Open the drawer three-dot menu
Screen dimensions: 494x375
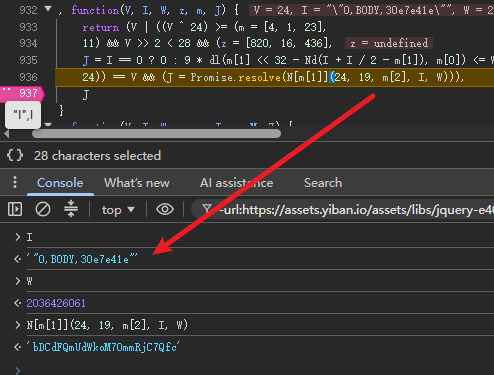coord(15,182)
